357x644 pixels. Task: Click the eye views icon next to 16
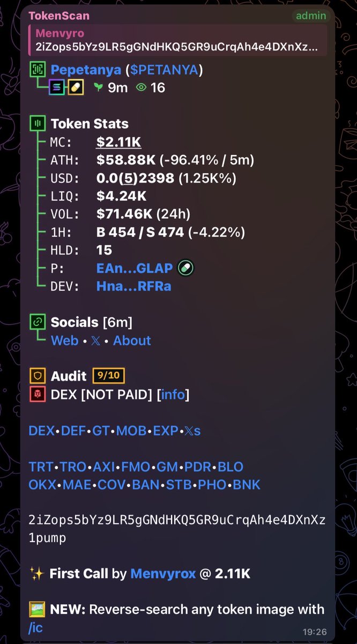pos(141,87)
